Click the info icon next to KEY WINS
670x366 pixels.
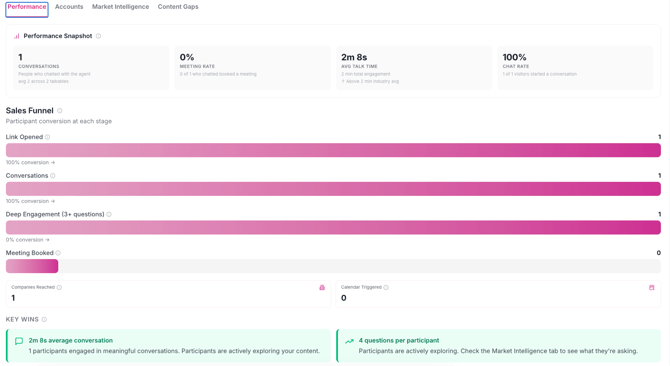tap(44, 319)
